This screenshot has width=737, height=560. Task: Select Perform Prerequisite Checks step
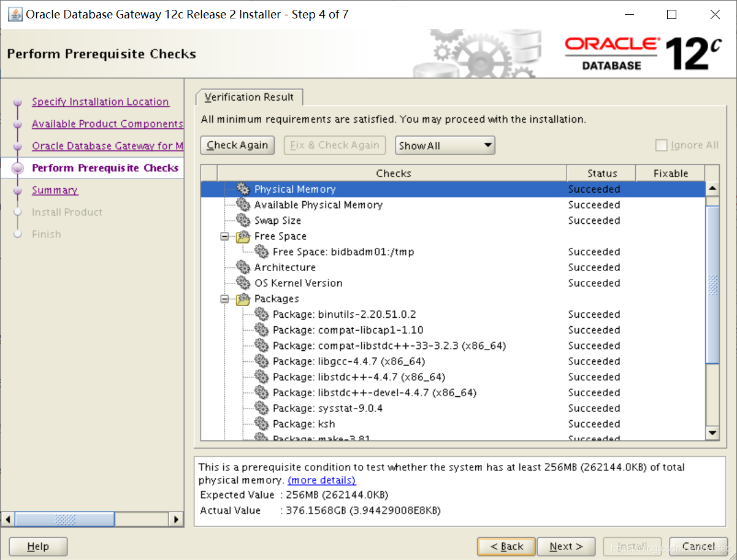(x=105, y=168)
